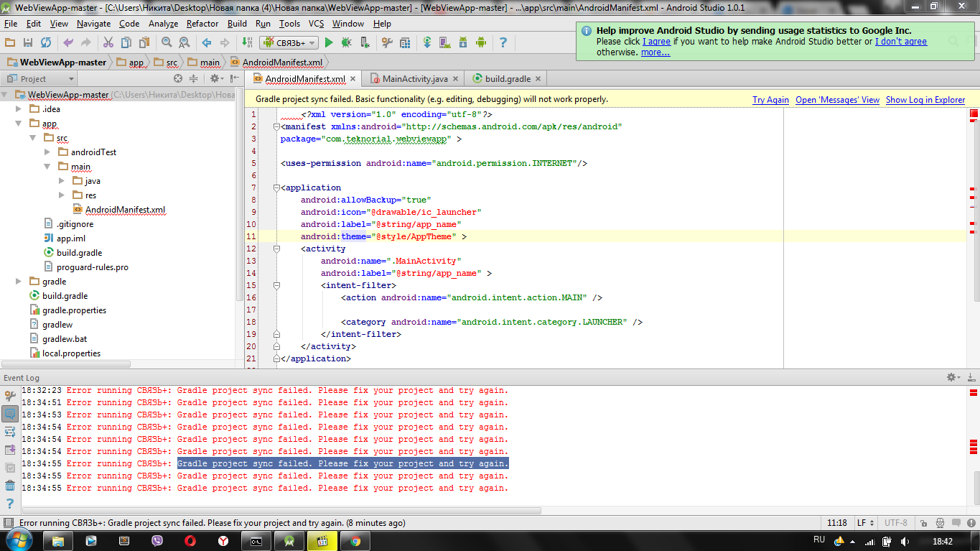The image size is (980, 551).
Task: Open AVD Manager icon
Action: [x=445, y=43]
